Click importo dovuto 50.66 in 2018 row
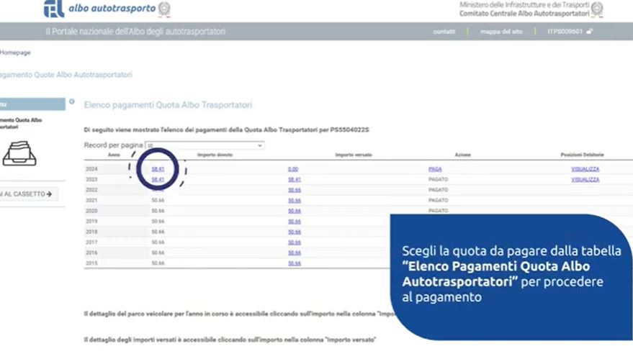633x364 pixels. [x=158, y=232]
